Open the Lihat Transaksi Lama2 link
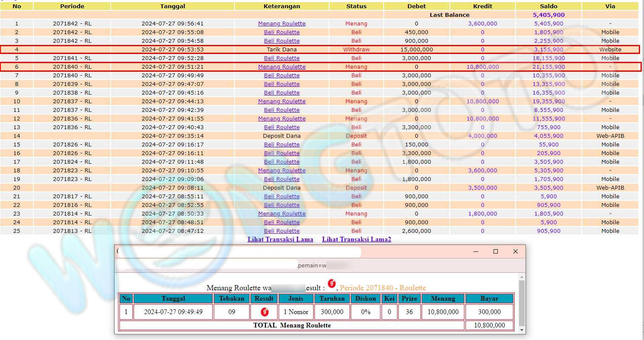The height and width of the screenshot is (340, 644). click(356, 239)
